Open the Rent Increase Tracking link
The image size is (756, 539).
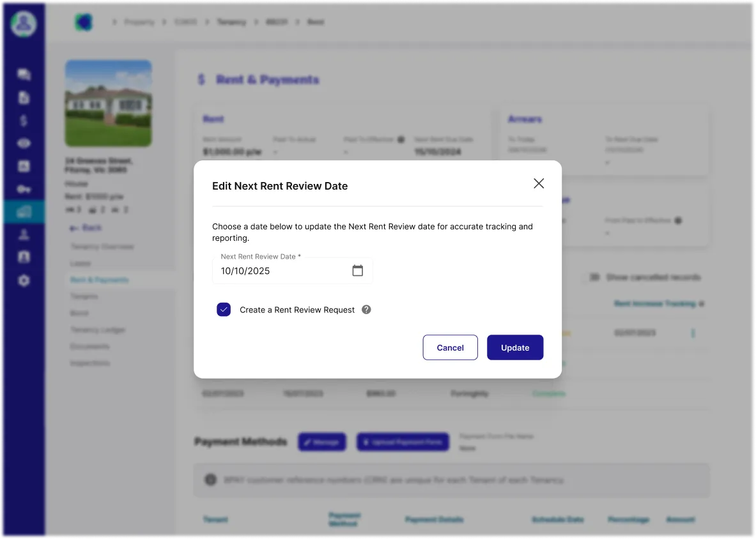(x=655, y=303)
